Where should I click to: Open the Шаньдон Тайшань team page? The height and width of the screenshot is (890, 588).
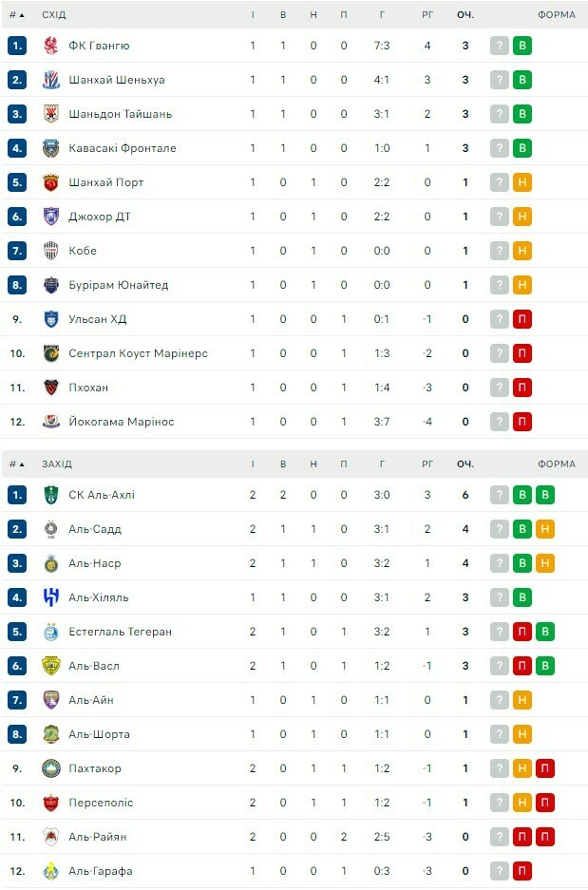click(x=120, y=114)
